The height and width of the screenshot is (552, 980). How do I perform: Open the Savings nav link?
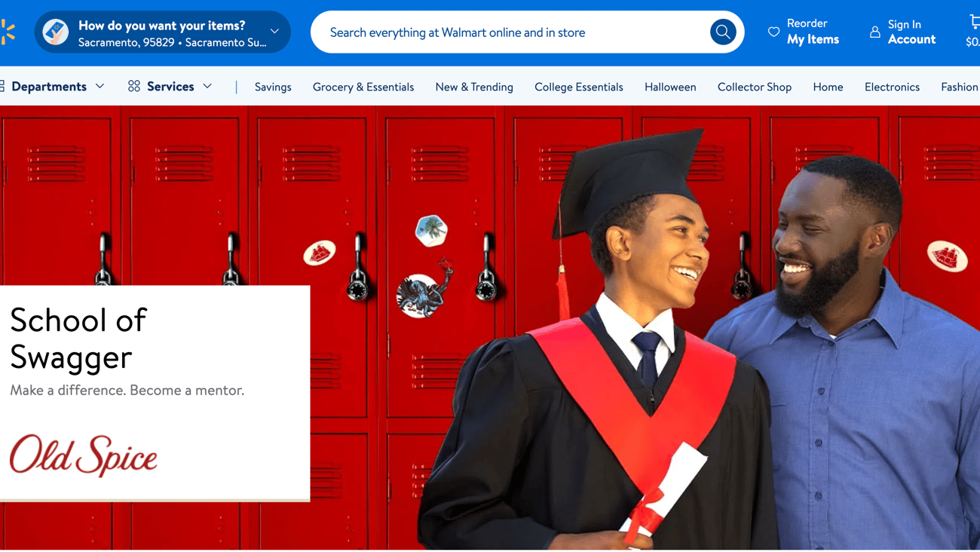tap(273, 87)
